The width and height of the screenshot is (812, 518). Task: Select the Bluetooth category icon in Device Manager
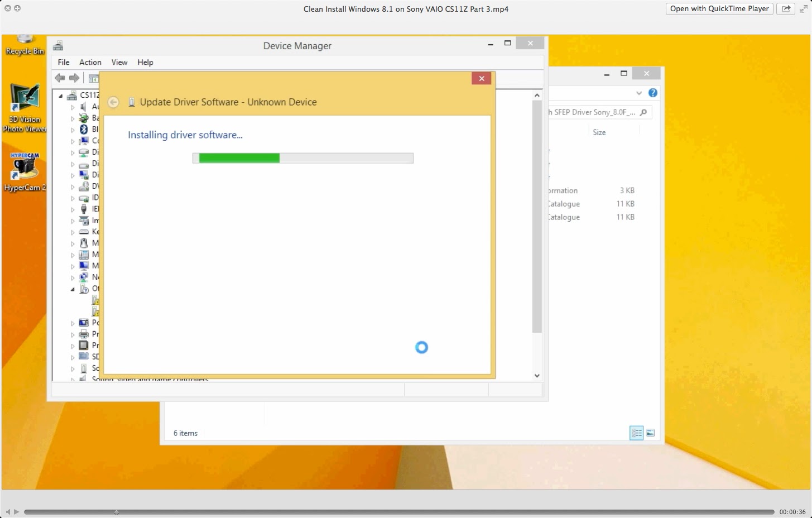[83, 129]
